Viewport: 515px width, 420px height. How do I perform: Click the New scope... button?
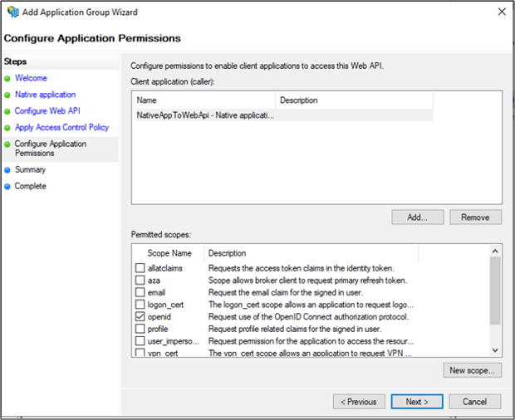(473, 370)
